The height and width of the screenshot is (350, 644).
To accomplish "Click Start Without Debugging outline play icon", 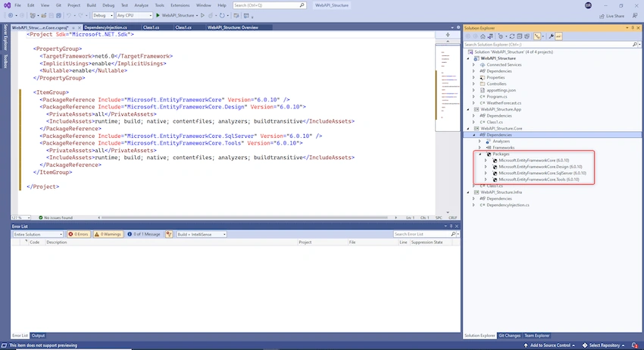I will tap(202, 16).
